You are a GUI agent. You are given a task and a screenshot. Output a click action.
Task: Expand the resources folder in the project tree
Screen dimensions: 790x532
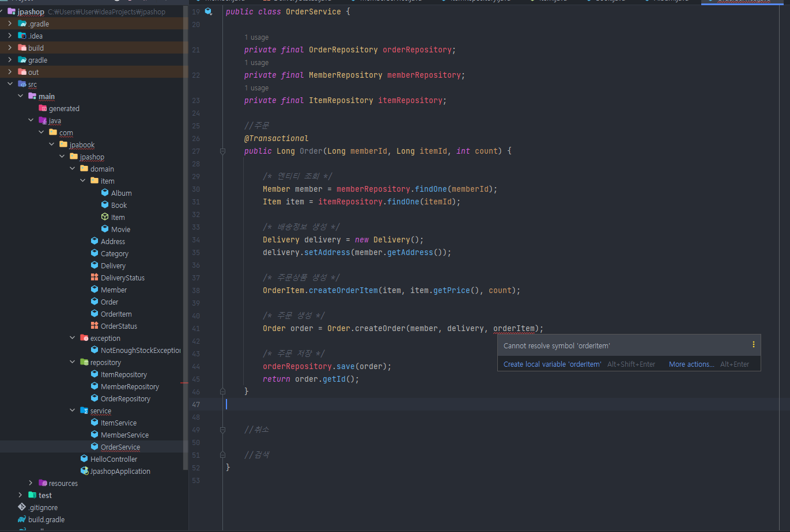[31, 483]
